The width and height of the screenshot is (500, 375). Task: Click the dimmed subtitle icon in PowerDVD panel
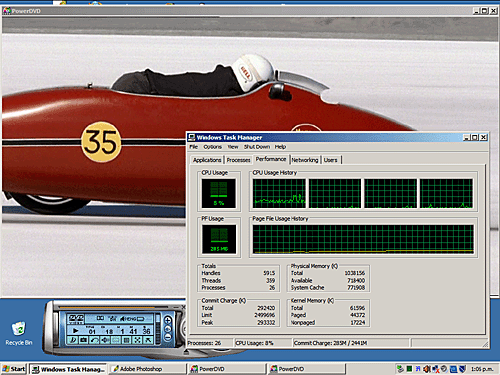tap(115, 340)
